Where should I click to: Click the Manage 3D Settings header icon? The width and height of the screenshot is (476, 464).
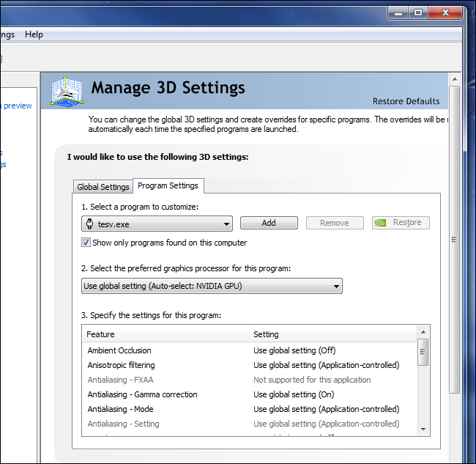tap(65, 91)
